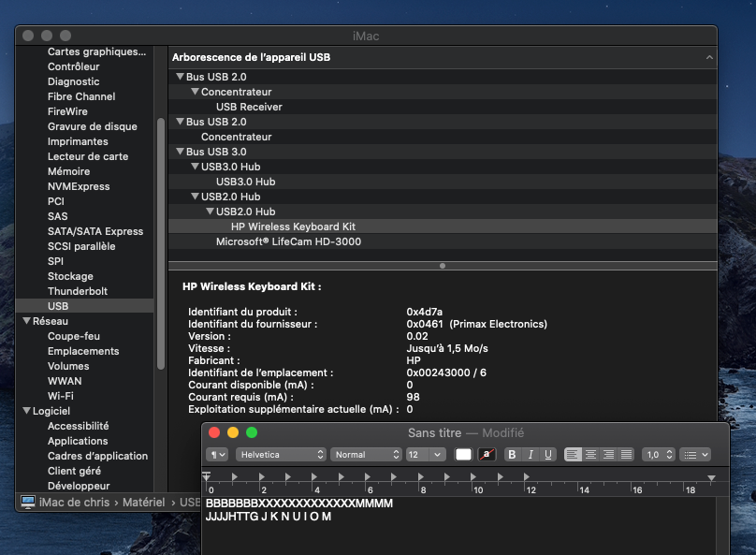Collapse second Bus USB 2.0 entry
The height and width of the screenshot is (555, 756).
tap(180, 121)
